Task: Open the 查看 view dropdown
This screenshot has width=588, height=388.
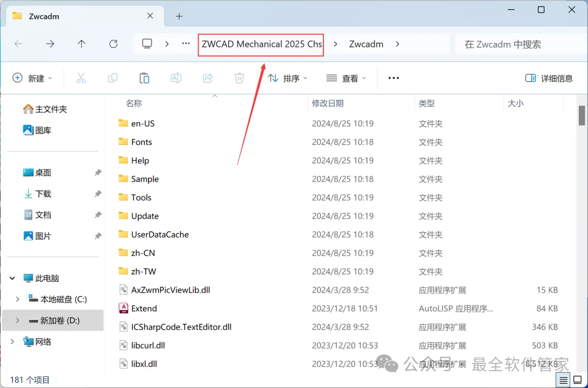Action: coord(346,78)
